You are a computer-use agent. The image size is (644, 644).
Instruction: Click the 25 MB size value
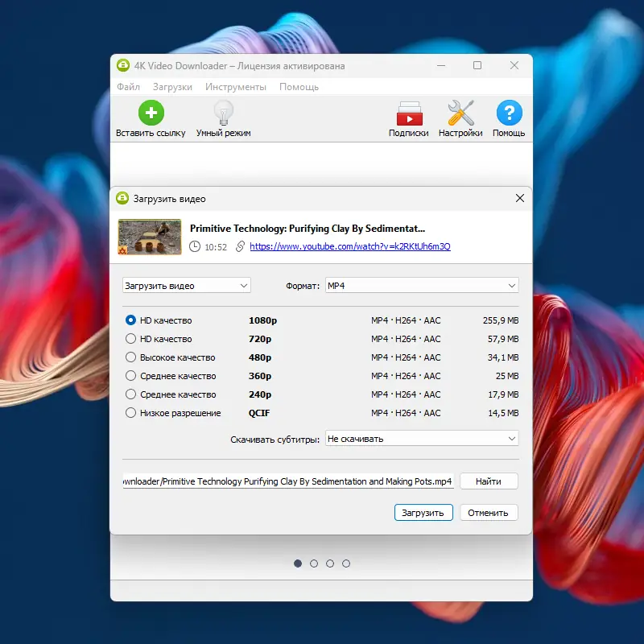[x=507, y=376]
